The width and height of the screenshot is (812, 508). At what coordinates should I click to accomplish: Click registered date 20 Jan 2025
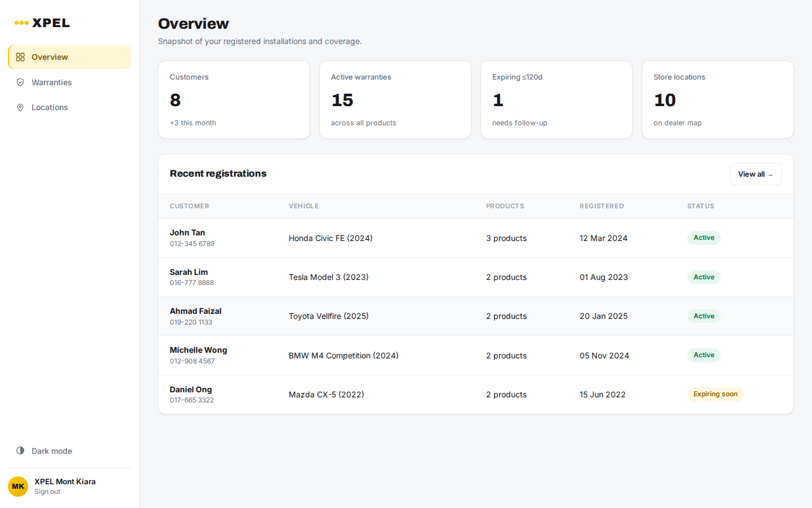click(603, 316)
